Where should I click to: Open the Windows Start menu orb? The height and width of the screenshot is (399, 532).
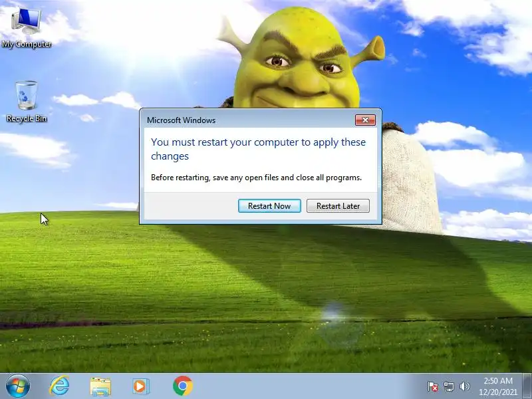click(18, 386)
